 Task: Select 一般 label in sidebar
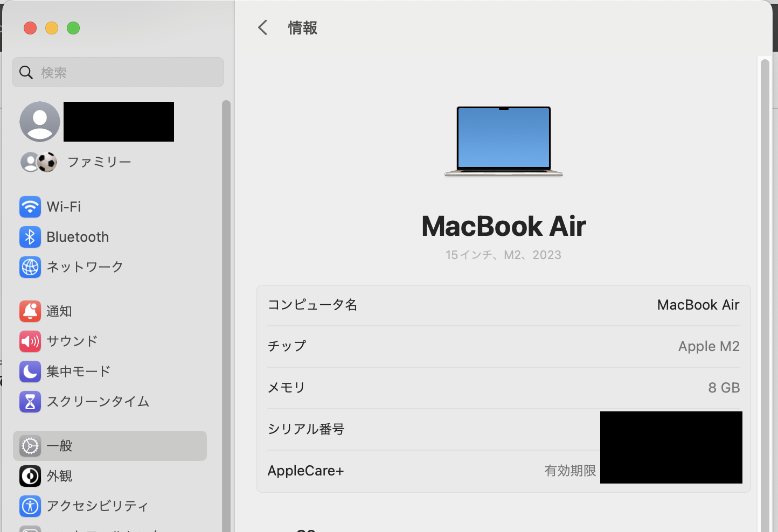coord(59,446)
